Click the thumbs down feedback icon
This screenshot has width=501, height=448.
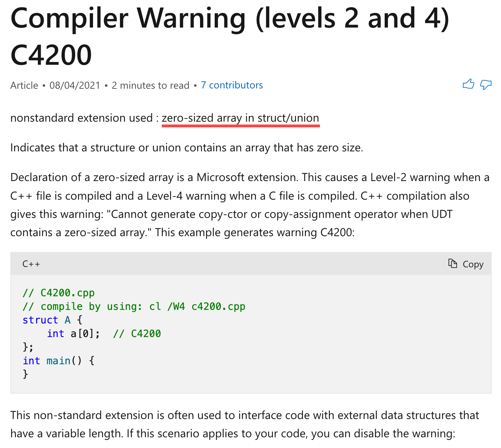pos(486,85)
